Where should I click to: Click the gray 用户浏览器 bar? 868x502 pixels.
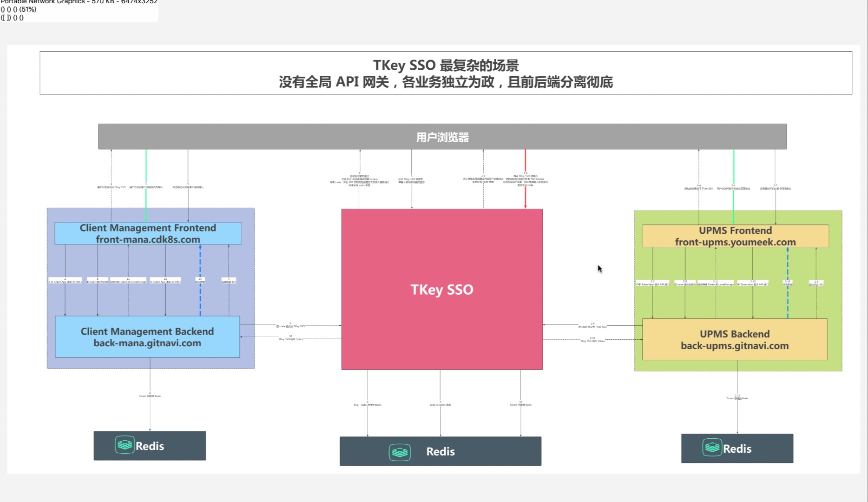tap(442, 137)
